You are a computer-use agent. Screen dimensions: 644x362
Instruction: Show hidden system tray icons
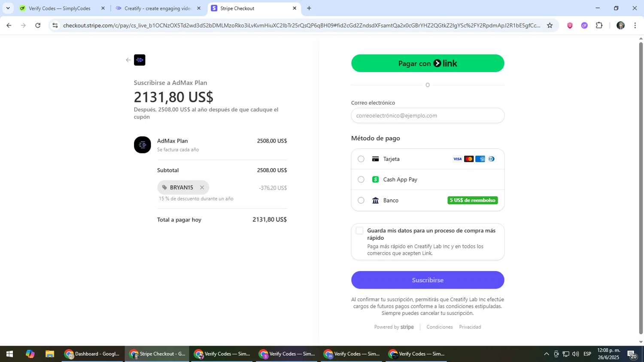pyautogui.click(x=546, y=354)
